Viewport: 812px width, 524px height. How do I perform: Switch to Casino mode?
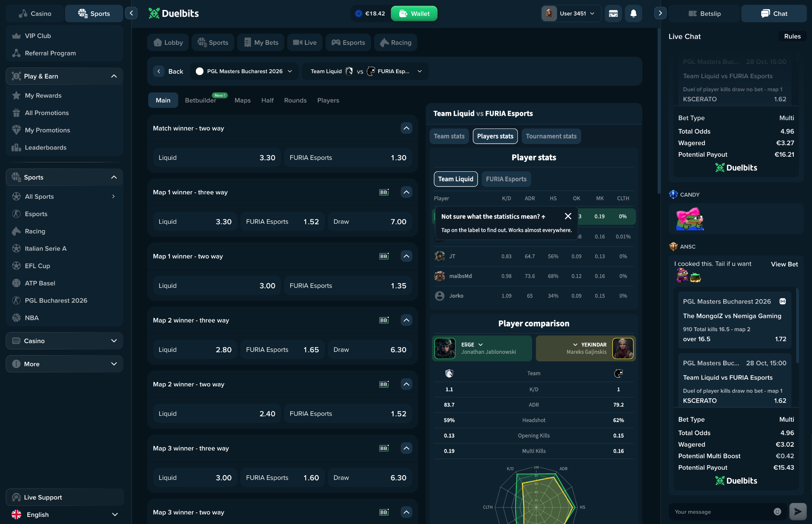pos(35,13)
